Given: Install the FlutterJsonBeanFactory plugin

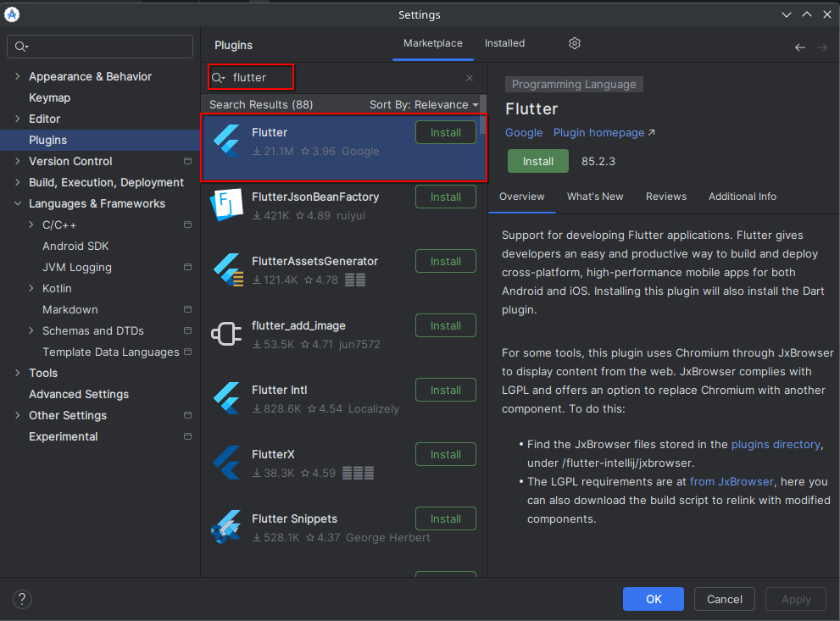Looking at the screenshot, I should pyautogui.click(x=446, y=197).
